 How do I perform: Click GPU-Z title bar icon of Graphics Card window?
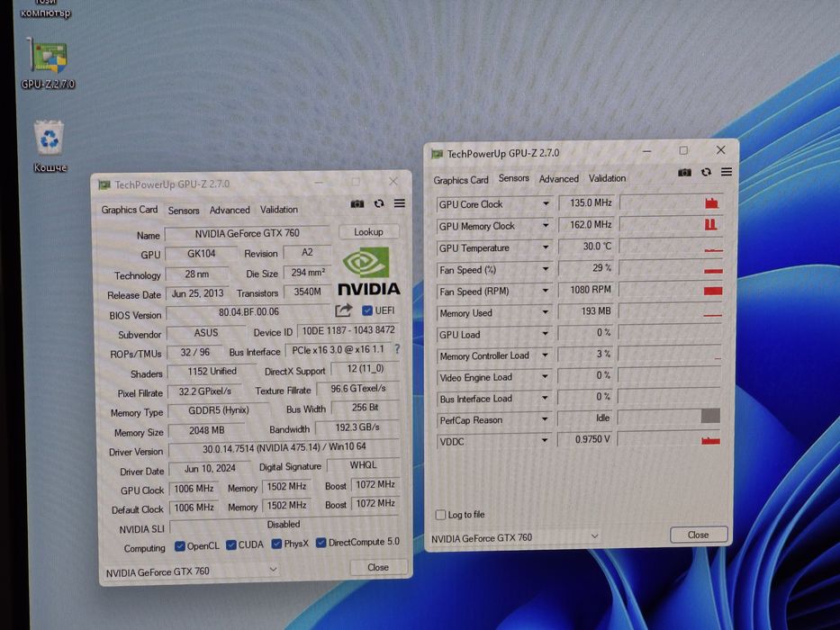[104, 184]
